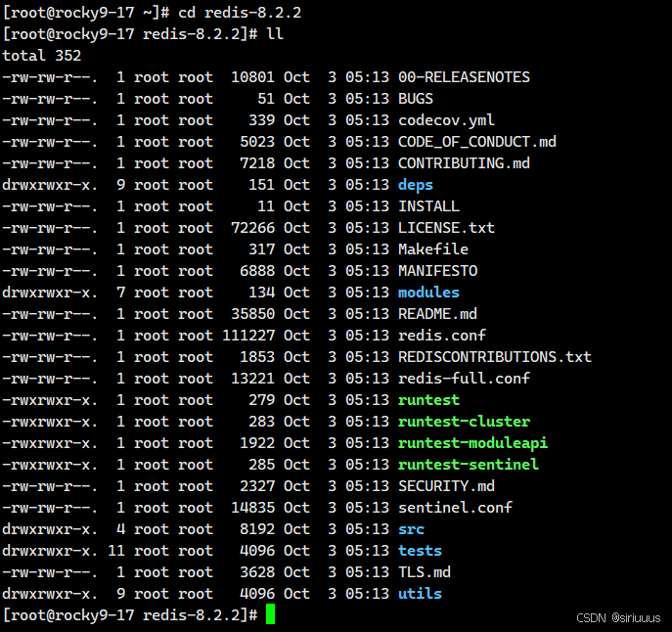
Task: Click the utils directory name
Action: pos(420,594)
